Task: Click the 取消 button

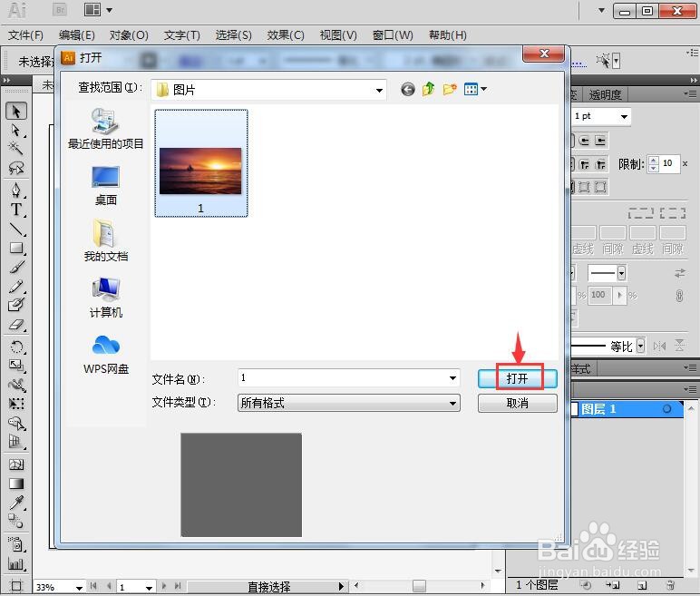Action: coord(518,403)
